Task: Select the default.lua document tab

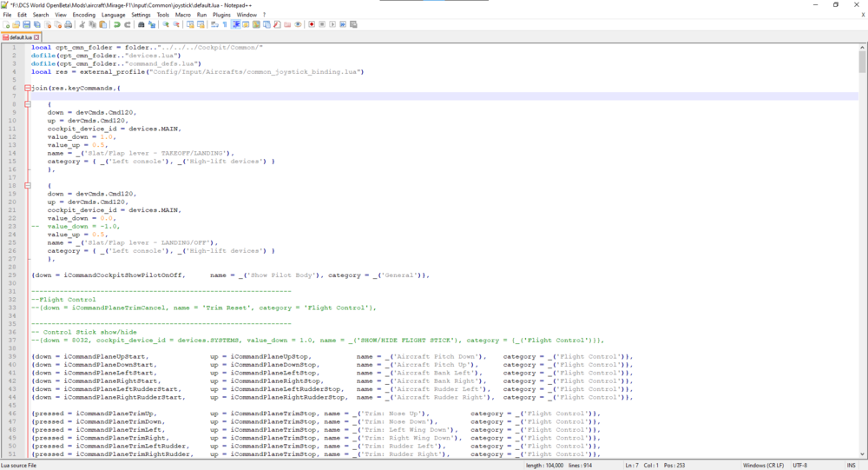Action: coord(21,37)
